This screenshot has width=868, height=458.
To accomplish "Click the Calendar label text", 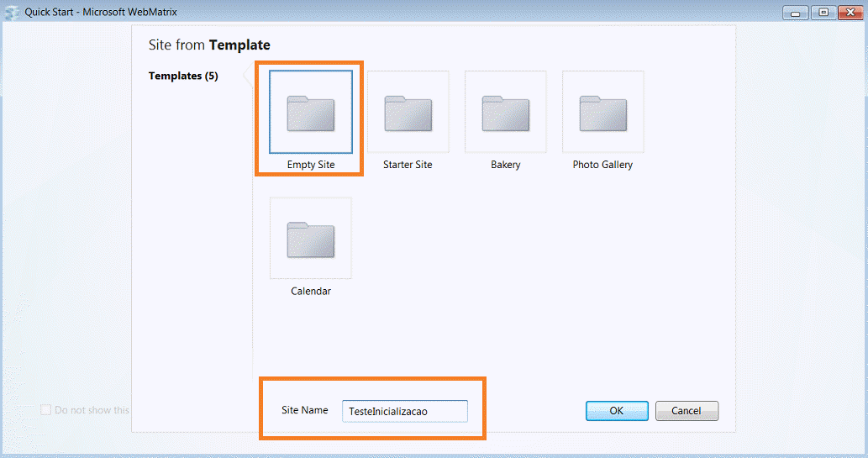I will tap(311, 291).
